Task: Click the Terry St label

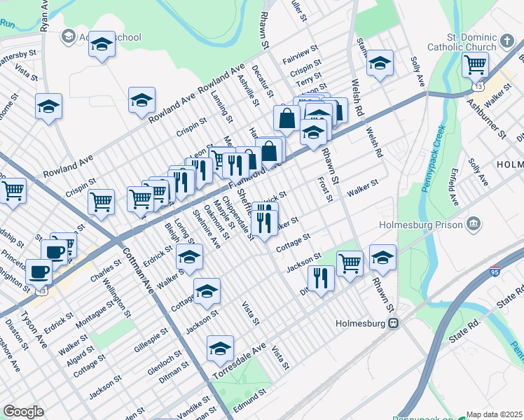Action: click(x=308, y=79)
